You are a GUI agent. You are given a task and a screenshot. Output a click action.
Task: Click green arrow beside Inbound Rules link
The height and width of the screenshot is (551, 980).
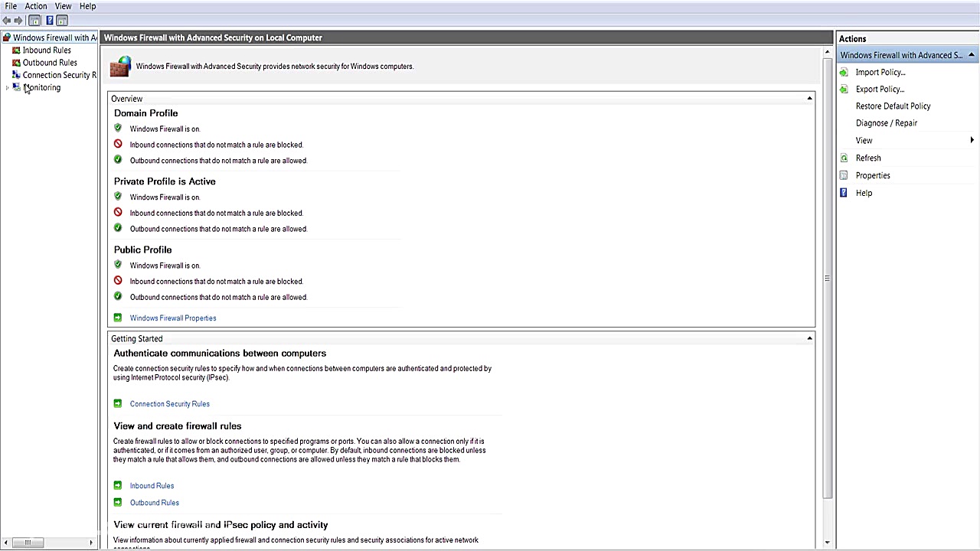click(117, 485)
